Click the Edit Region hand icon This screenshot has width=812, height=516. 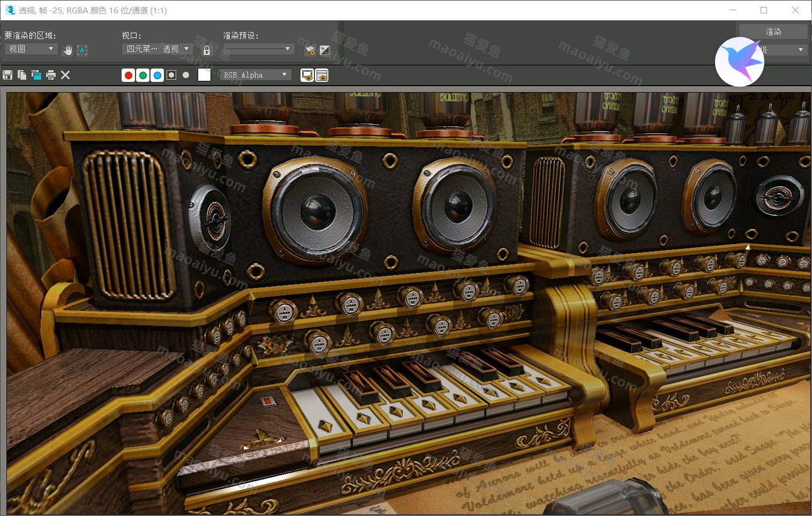click(x=67, y=50)
